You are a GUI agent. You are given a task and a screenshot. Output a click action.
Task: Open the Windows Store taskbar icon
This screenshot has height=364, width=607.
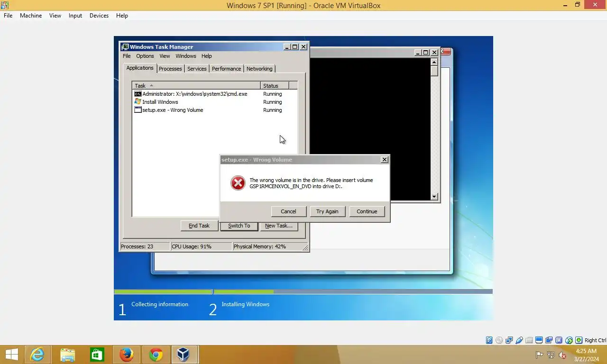(97, 355)
